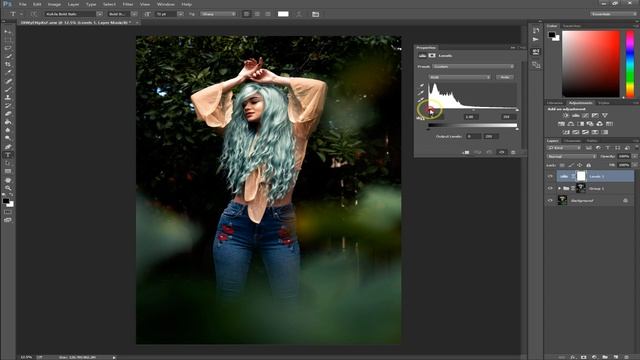
Task: Enable lock transparent pixels
Action: pyautogui.click(x=562, y=165)
